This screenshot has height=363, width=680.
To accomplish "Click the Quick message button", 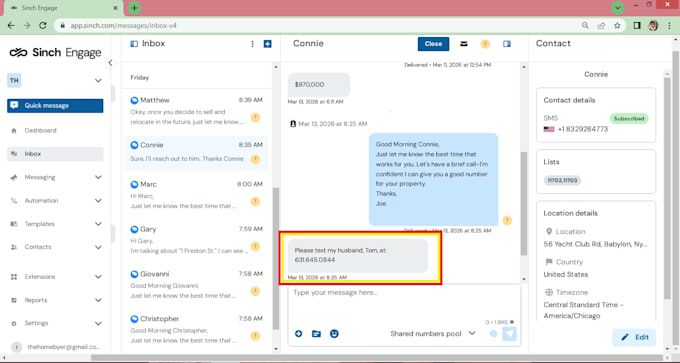I will [55, 106].
